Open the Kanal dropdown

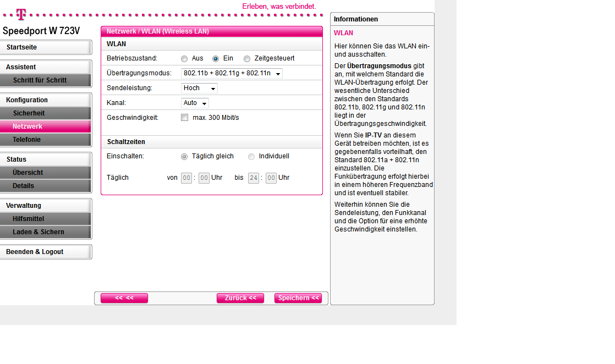(195, 103)
